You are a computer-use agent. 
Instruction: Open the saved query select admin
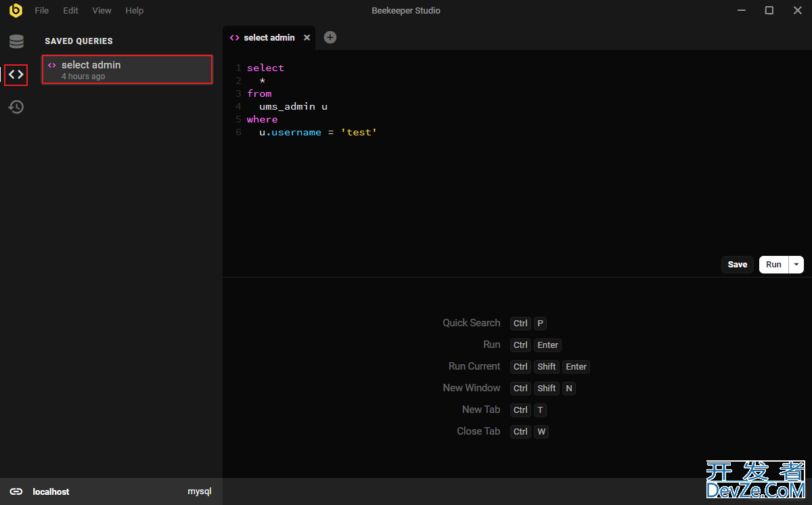pyautogui.click(x=127, y=70)
